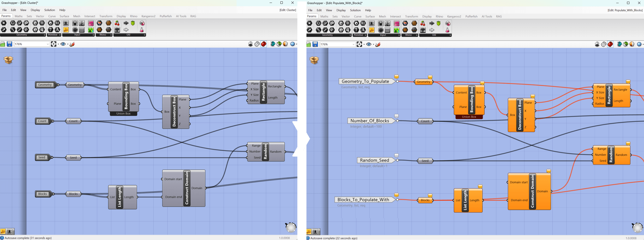This screenshot has width=644, height=240.
Task: Save the document in the Populate_With_Blocks window
Action: tap(315, 44)
